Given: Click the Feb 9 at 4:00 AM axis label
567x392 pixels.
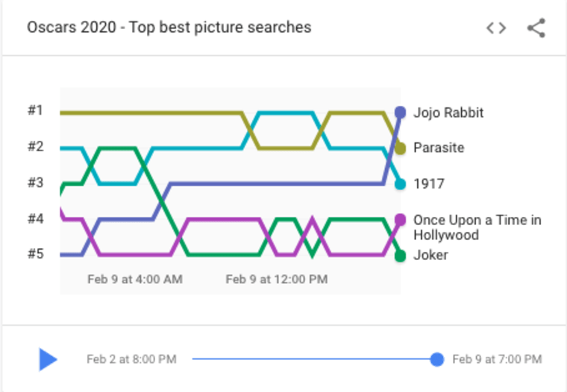Looking at the screenshot, I should pos(135,279).
